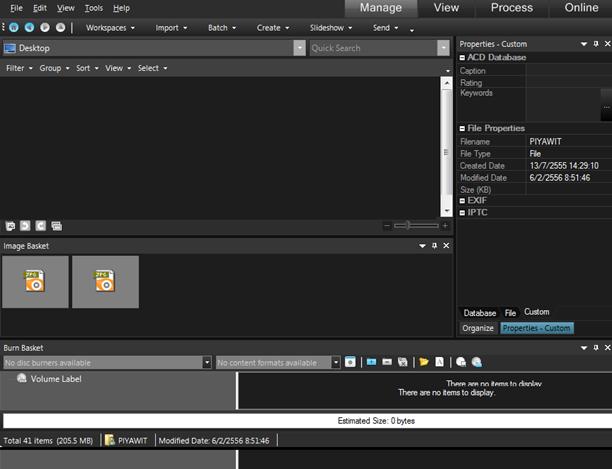
Task: Click the yellow folder icon in Burn Basket toolbar
Action: click(424, 362)
